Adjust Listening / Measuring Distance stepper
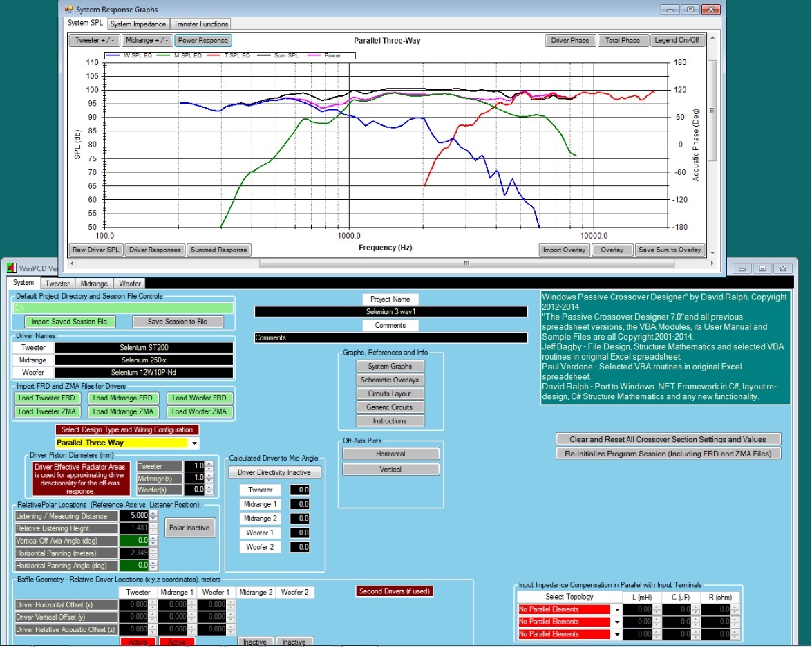 coord(153,516)
